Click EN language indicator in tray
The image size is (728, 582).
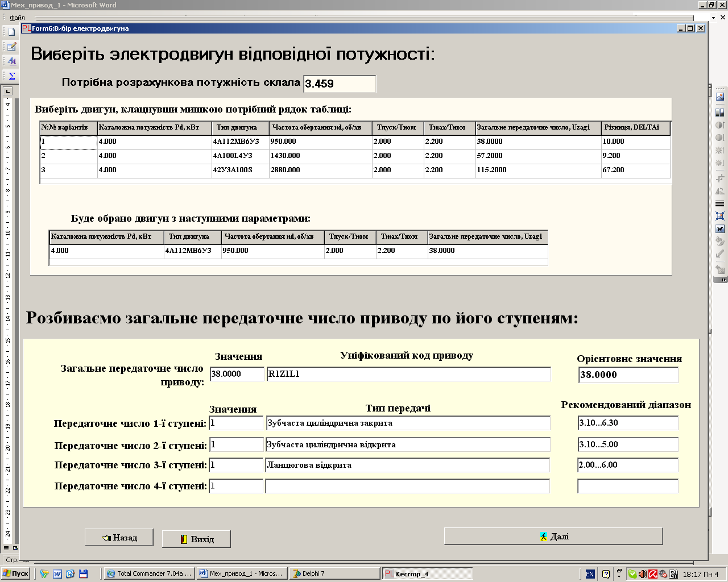click(x=590, y=574)
